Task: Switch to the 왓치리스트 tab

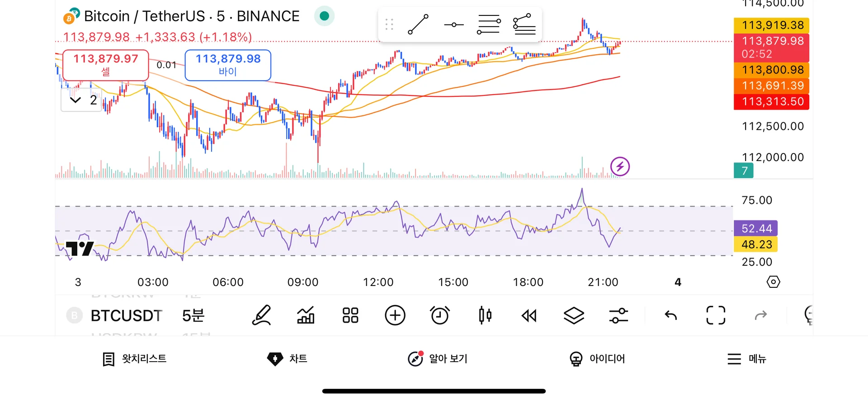Action: pyautogui.click(x=135, y=359)
